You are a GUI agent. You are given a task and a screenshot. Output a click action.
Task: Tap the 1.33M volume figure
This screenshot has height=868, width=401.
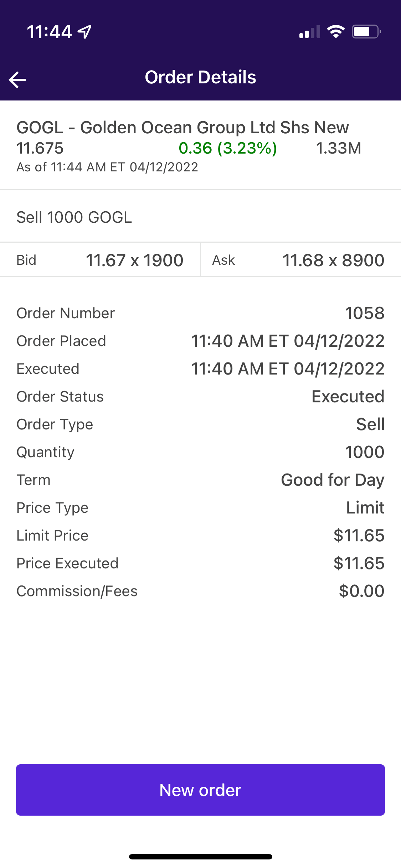(x=338, y=148)
